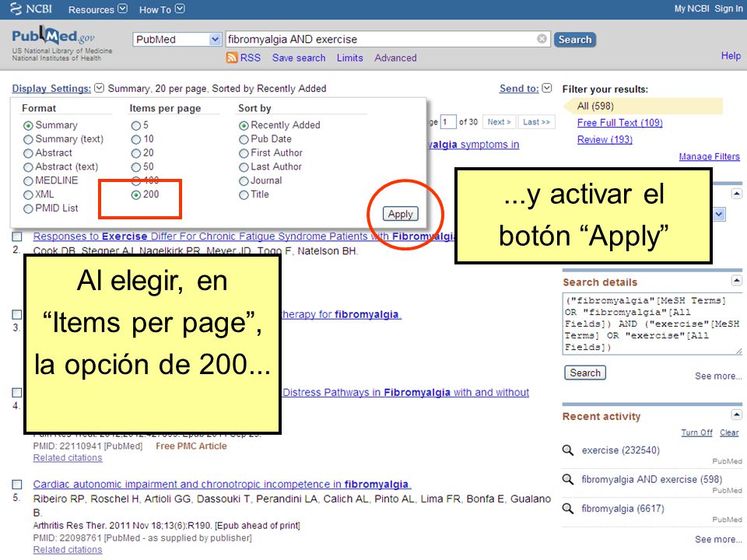Set items per page to 200
Viewport: 747px width, 560px height.
tap(135, 194)
